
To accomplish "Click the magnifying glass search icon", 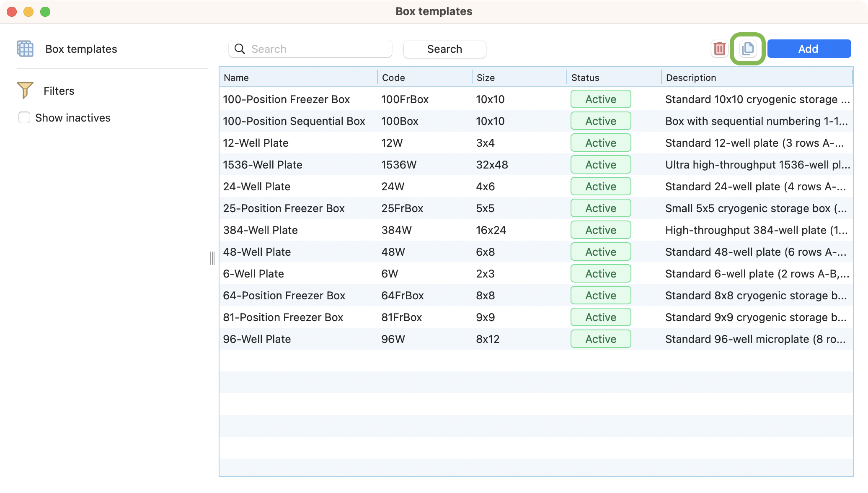I will 240,49.
